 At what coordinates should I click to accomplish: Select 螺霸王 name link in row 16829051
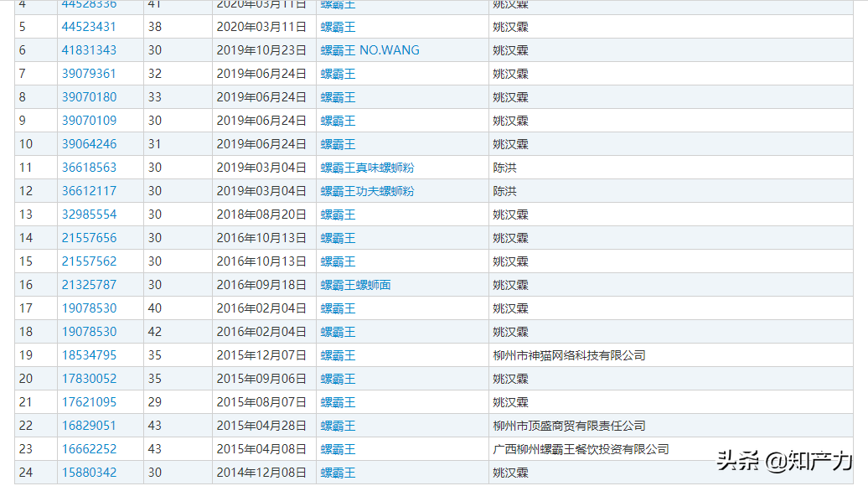tap(338, 426)
